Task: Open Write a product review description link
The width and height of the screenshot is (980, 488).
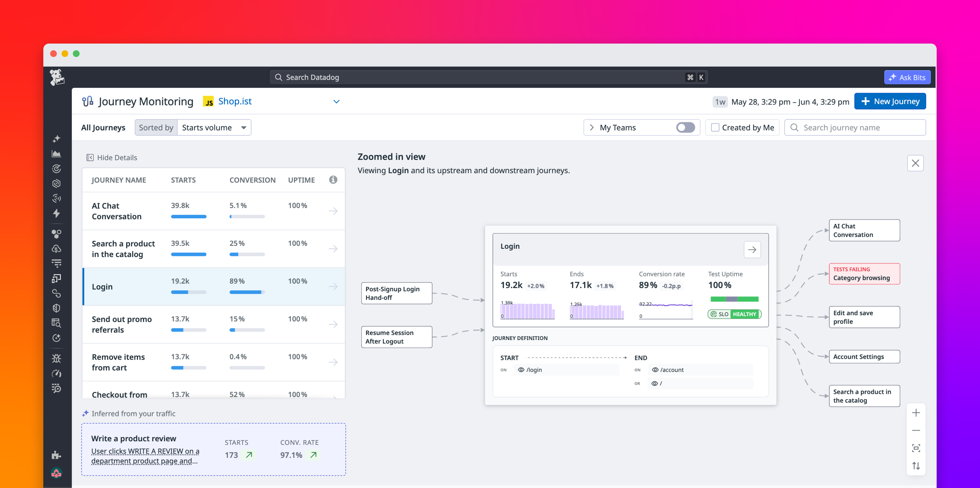Action: tap(145, 456)
